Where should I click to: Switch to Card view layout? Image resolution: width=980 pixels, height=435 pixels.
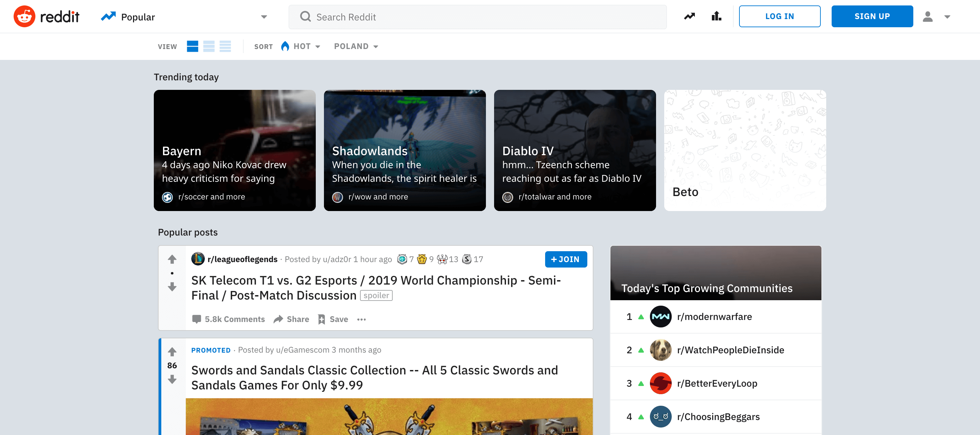coord(193,46)
